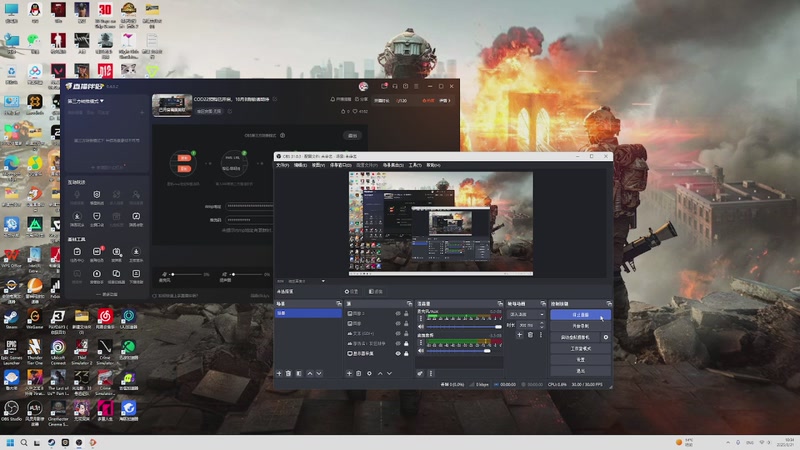Open source Filters button in source toolbar

tap(376, 292)
